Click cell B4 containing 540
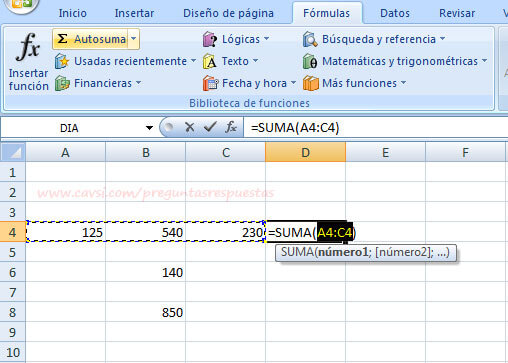The image size is (508, 363). click(146, 232)
